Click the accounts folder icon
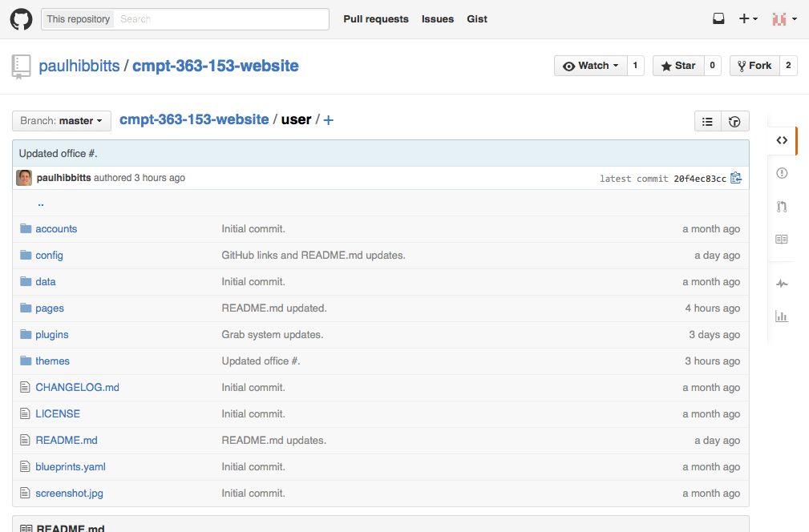 (x=26, y=228)
